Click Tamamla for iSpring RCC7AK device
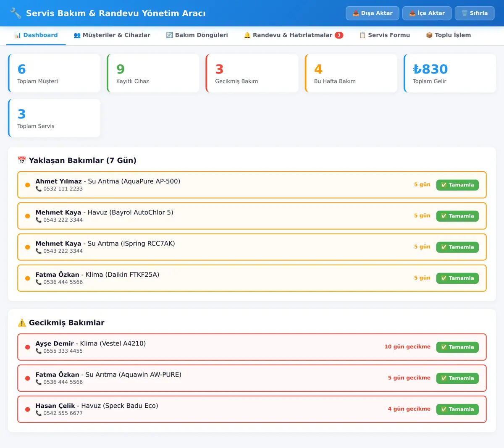This screenshot has width=504, height=448. coord(457,247)
